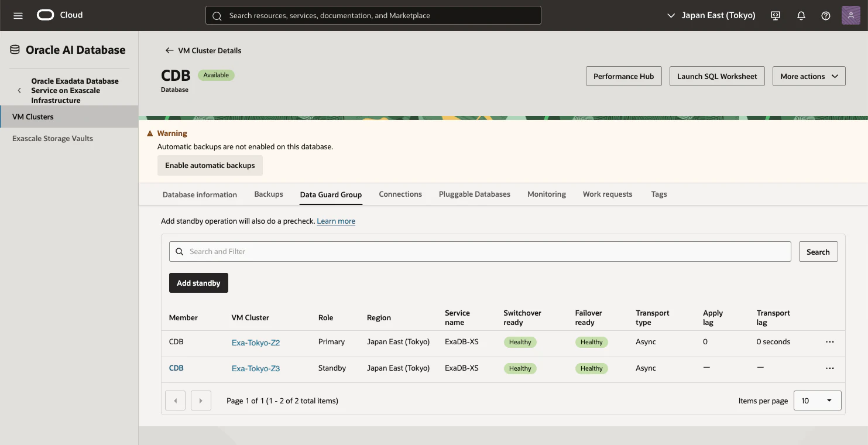This screenshot has width=868, height=445.
Task: Switch to Backups tab
Action: [269, 194]
